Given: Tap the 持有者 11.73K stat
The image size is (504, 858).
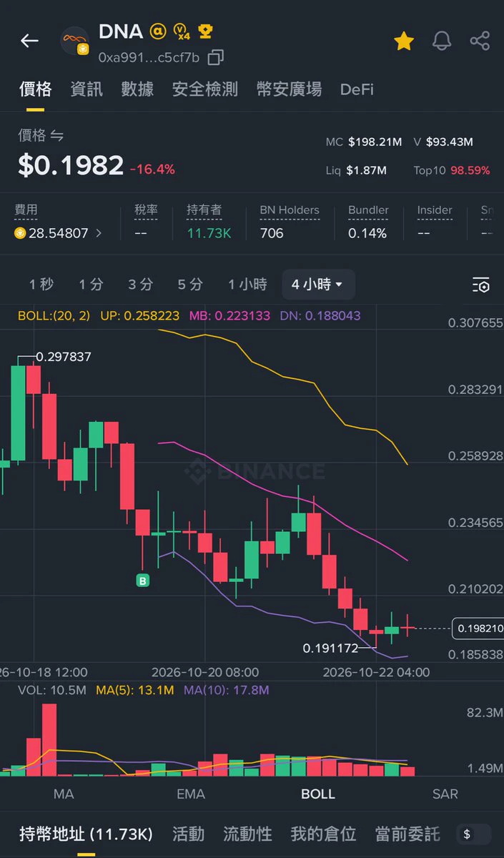Looking at the screenshot, I should (x=209, y=222).
